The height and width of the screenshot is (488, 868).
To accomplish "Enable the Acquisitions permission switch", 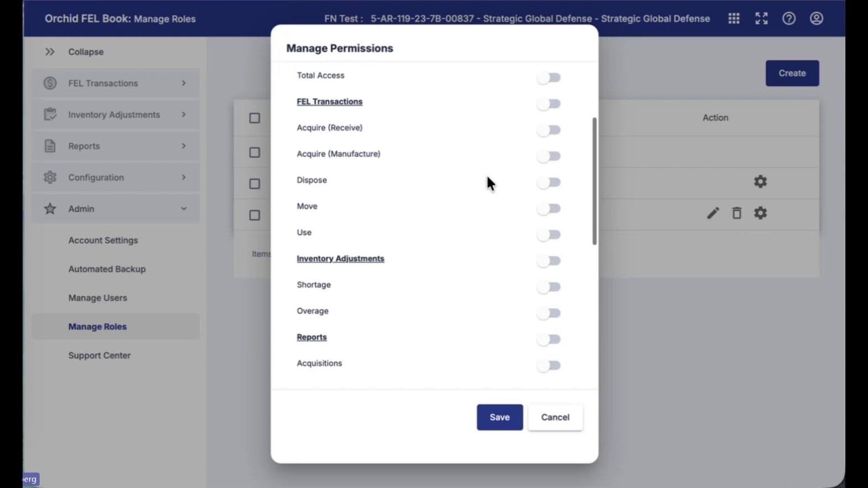I will (x=549, y=365).
